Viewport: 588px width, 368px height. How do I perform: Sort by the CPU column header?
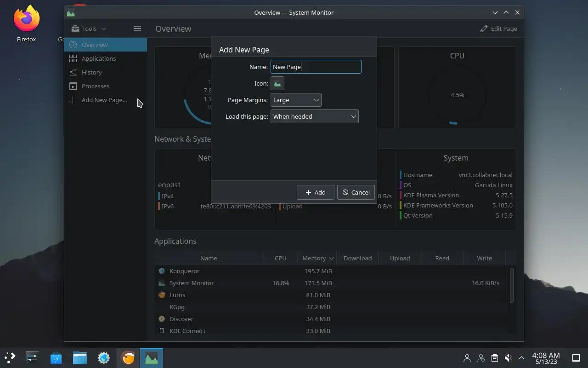coord(280,258)
